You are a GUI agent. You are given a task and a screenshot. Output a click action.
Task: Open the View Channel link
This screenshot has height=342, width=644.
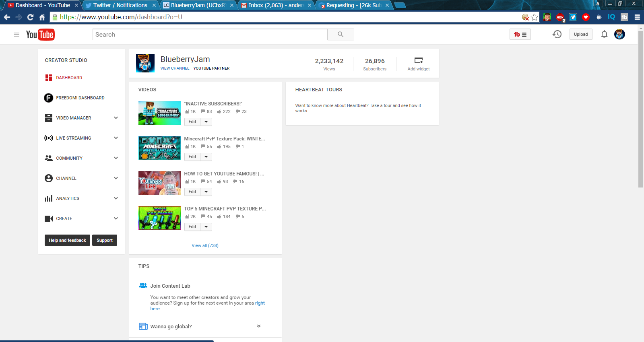tap(175, 68)
